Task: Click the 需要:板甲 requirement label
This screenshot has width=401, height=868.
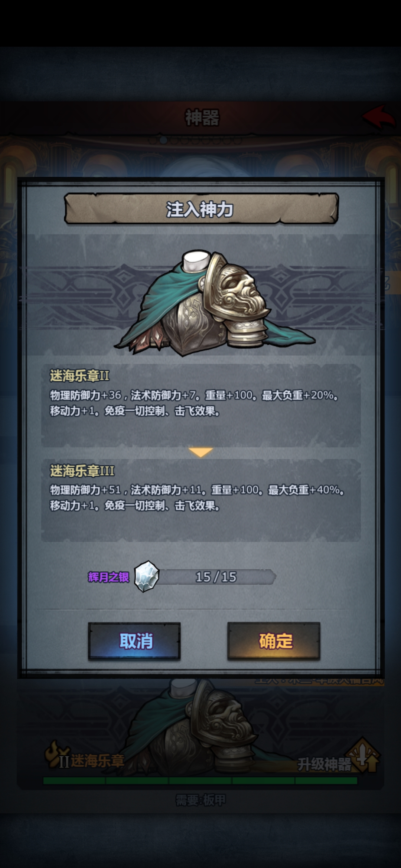Action: 200,800
